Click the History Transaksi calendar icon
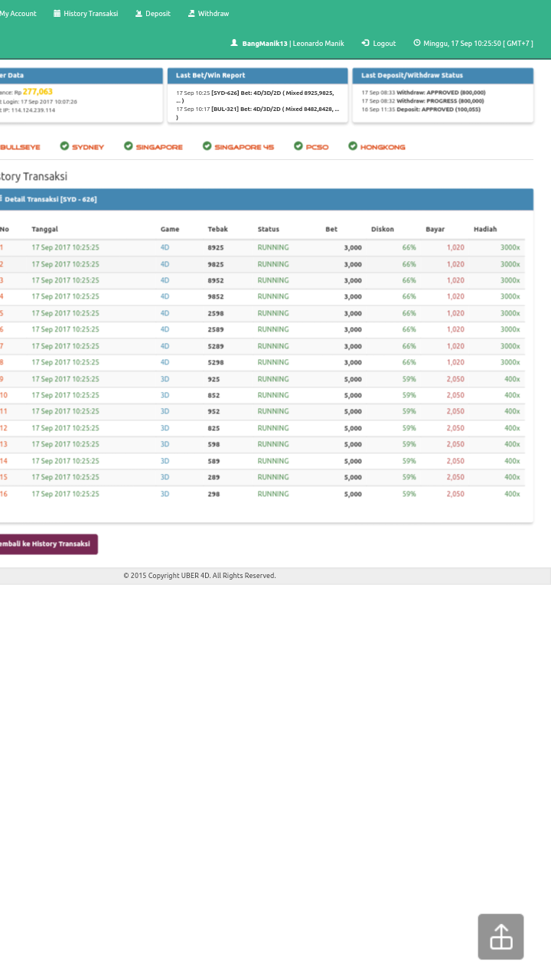 [57, 14]
